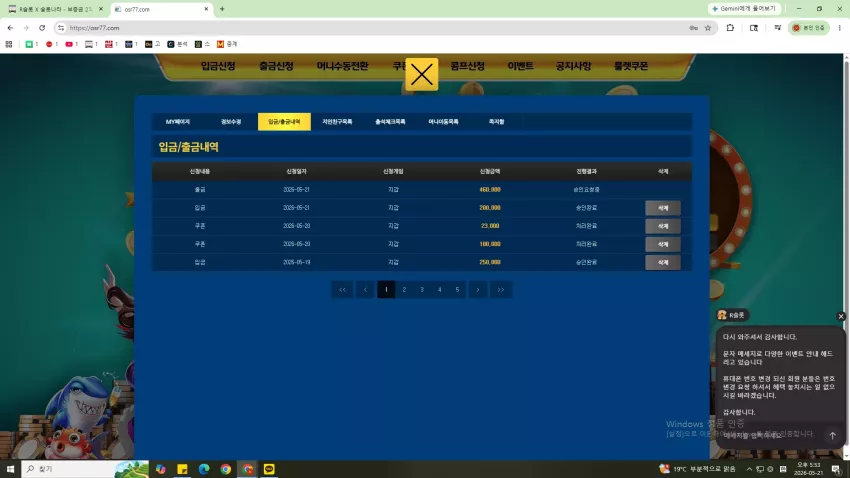Go to first page with << button
850x478 pixels.
[342, 289]
